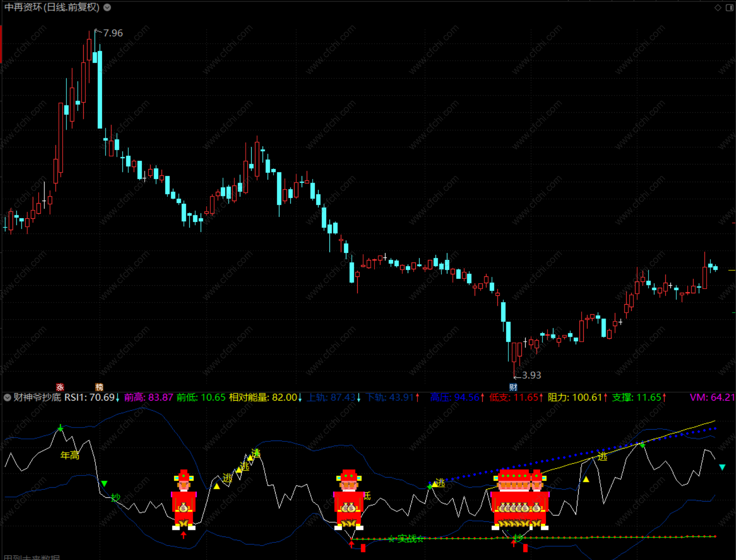Click the 财神爷抄底 indicator name
Viewport: 736px width, 560px height.
[37, 397]
